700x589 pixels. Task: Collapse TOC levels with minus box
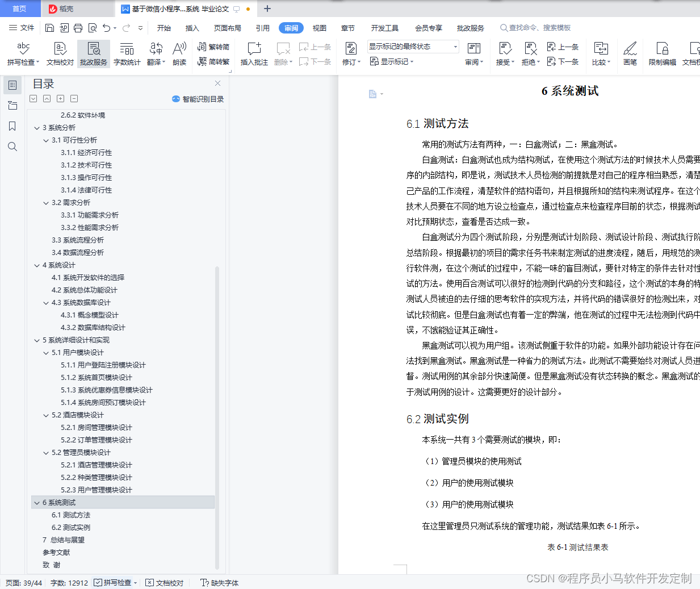click(x=74, y=99)
